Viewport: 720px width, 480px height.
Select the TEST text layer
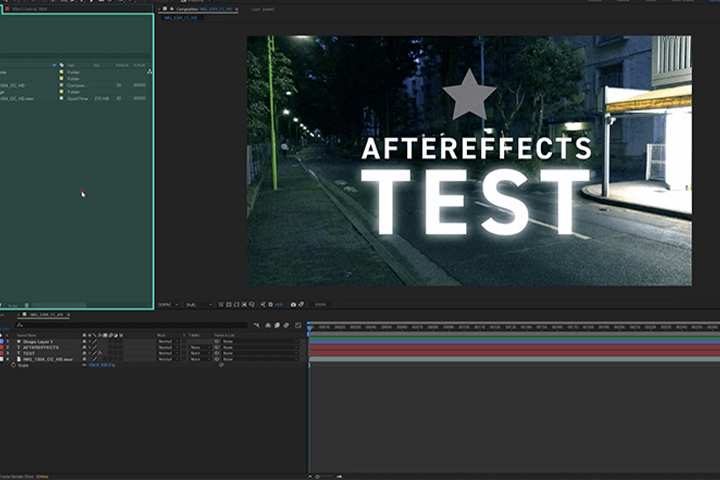pyautogui.click(x=29, y=353)
